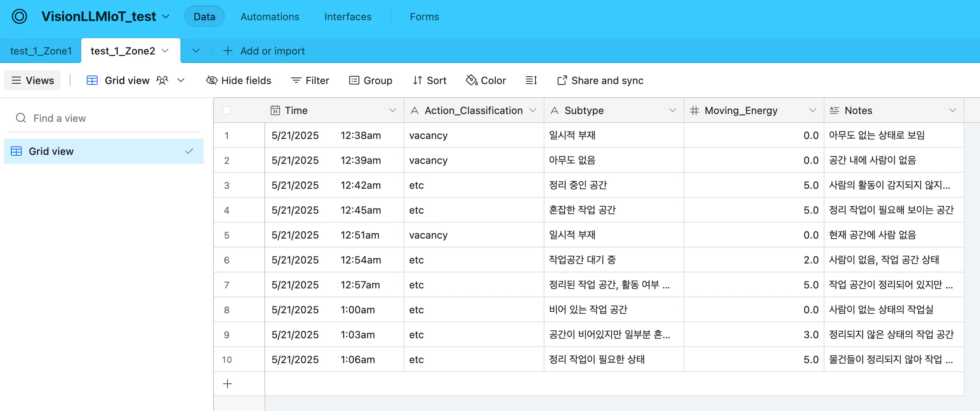Click the Airtable base logo icon
This screenshot has width=980, height=411.
(x=19, y=16)
